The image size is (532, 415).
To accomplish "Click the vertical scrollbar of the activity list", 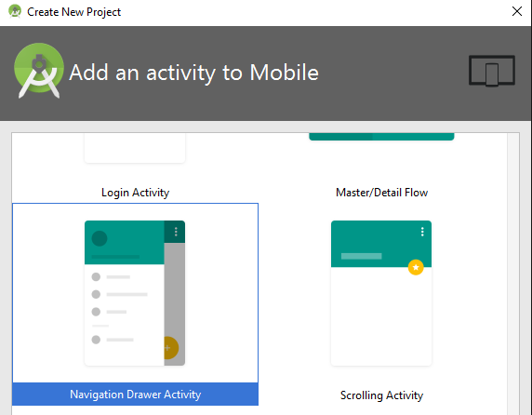I will coord(513,274).
